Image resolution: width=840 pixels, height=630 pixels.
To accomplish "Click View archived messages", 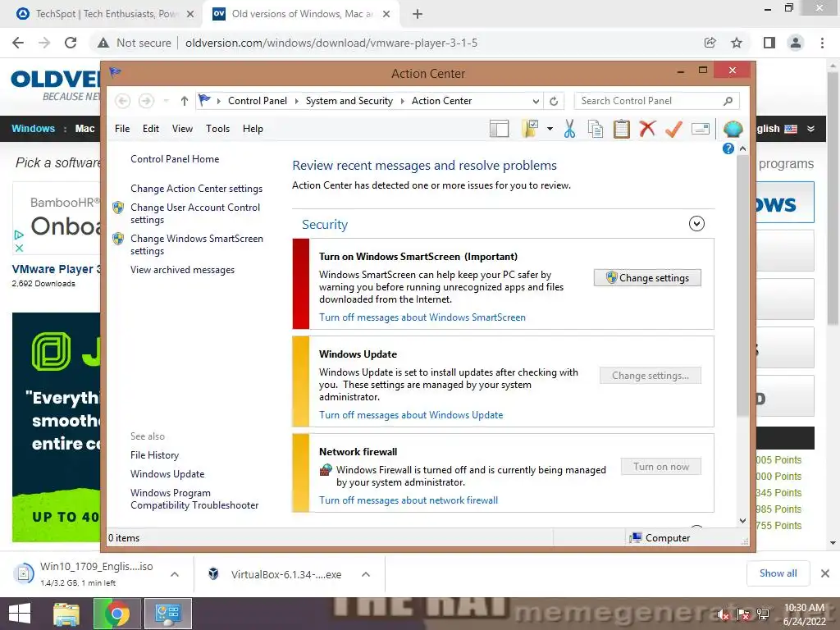I will pos(182,270).
